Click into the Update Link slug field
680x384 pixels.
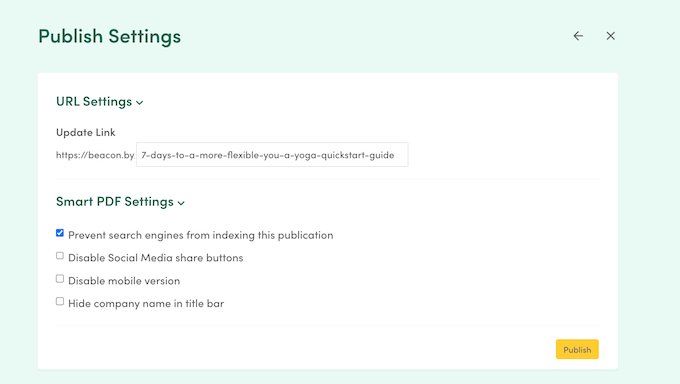pyautogui.click(x=272, y=154)
